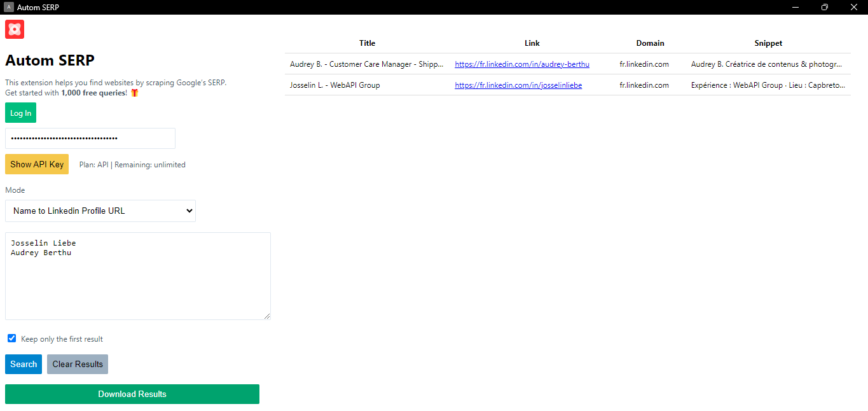Click the green Log In button

(x=20, y=113)
